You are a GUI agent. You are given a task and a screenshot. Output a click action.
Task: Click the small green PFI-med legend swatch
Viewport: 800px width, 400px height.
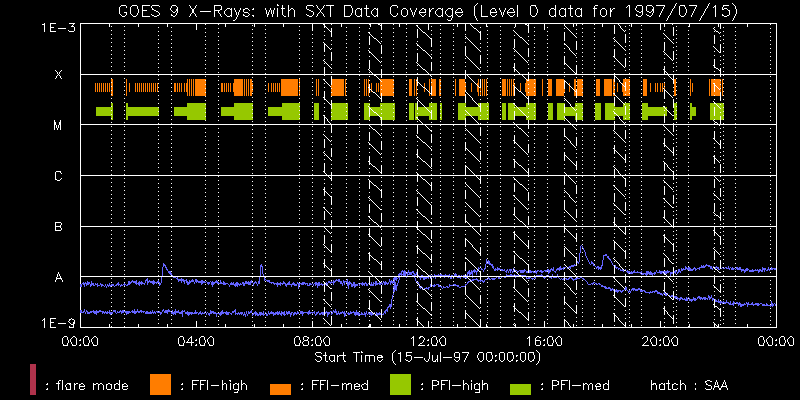[x=520, y=388]
